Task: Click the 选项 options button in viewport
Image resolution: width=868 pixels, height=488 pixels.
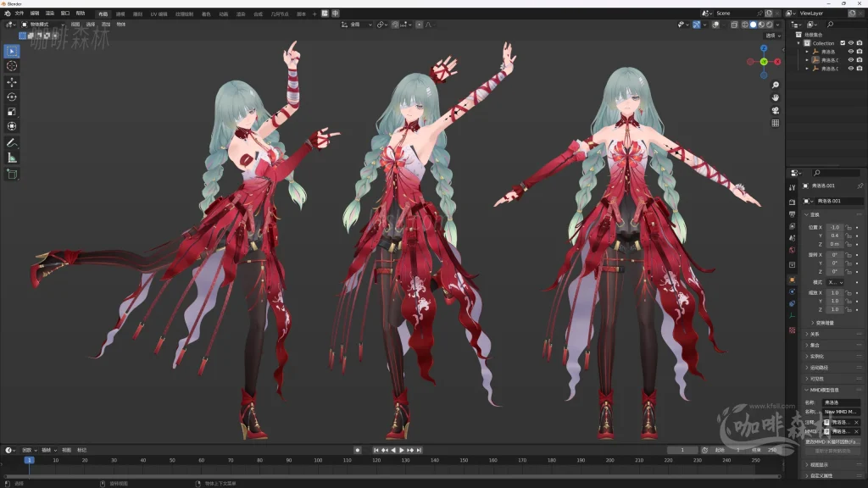Action: tap(773, 36)
